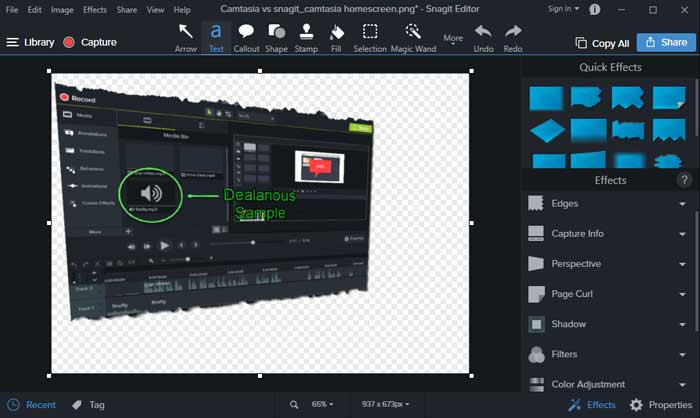Click the Edges effect icon
The width and height of the screenshot is (700, 418).
(536, 203)
